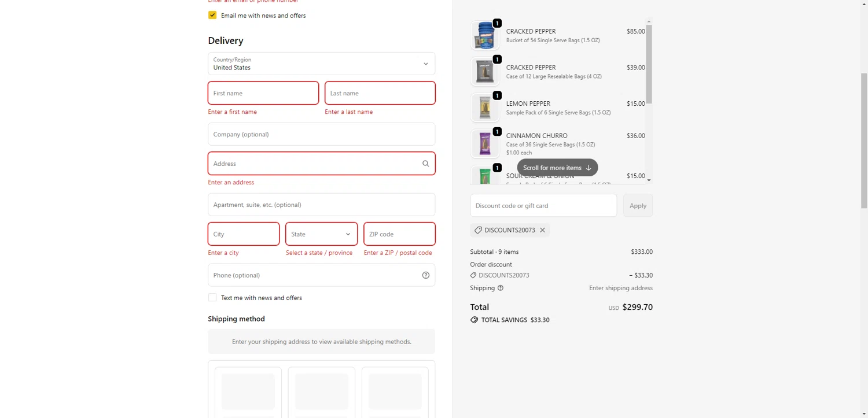Image resolution: width=868 pixels, height=418 pixels.
Task: Focus the First name field
Action: coord(263,93)
